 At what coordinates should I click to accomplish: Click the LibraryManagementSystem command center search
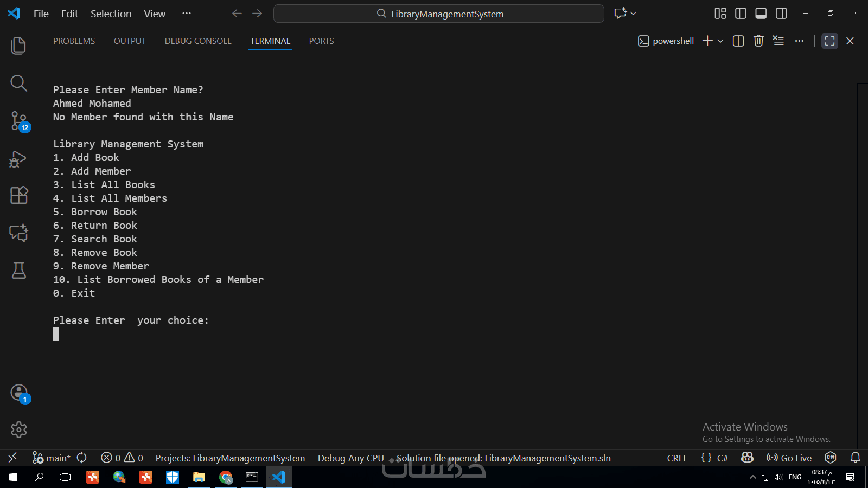coord(439,14)
